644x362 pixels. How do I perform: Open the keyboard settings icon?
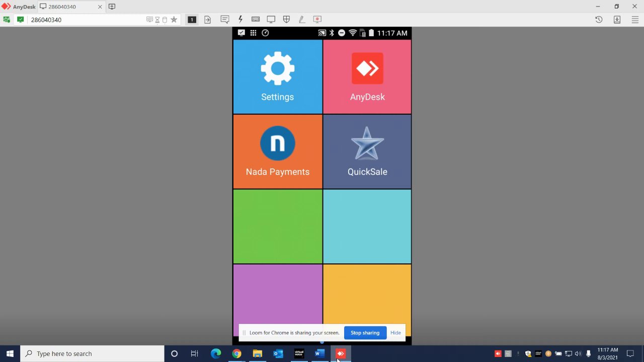tap(256, 20)
